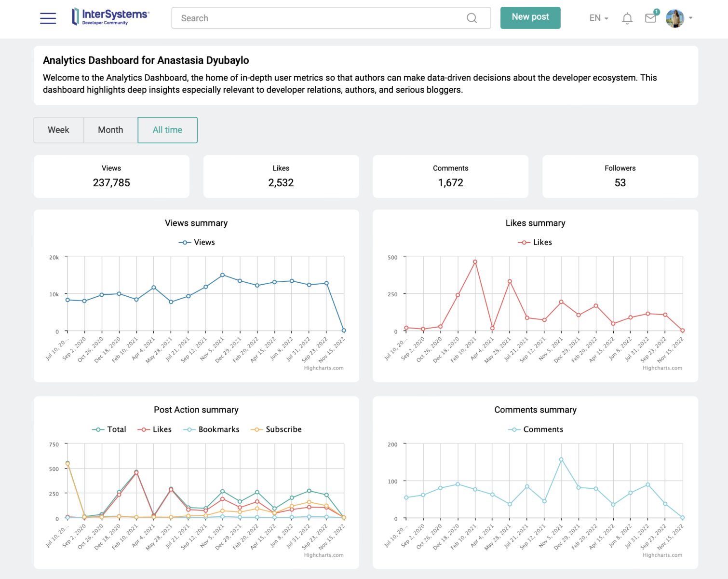Click the search magnifier icon
Image resolution: width=728 pixels, height=579 pixels.
472,18
